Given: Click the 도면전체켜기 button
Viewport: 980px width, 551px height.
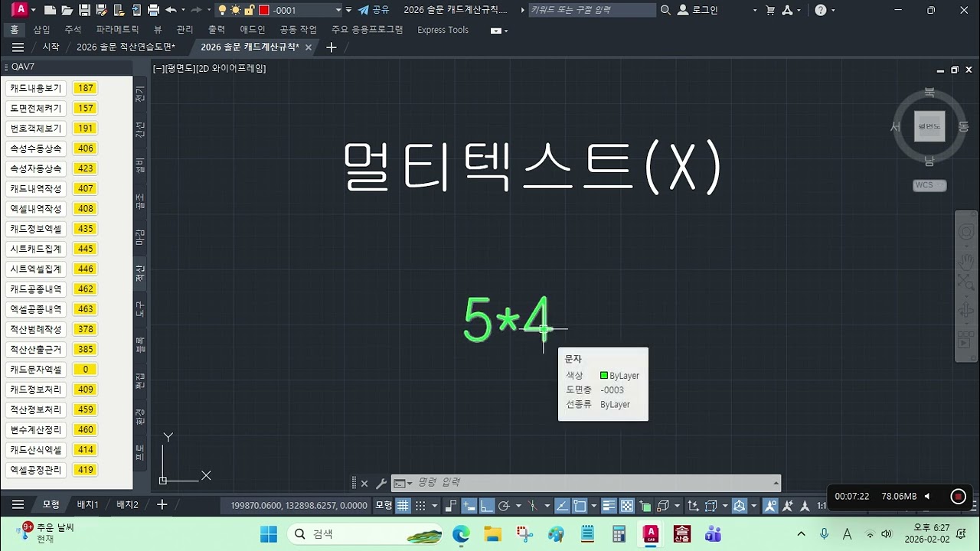Looking at the screenshot, I should (35, 108).
